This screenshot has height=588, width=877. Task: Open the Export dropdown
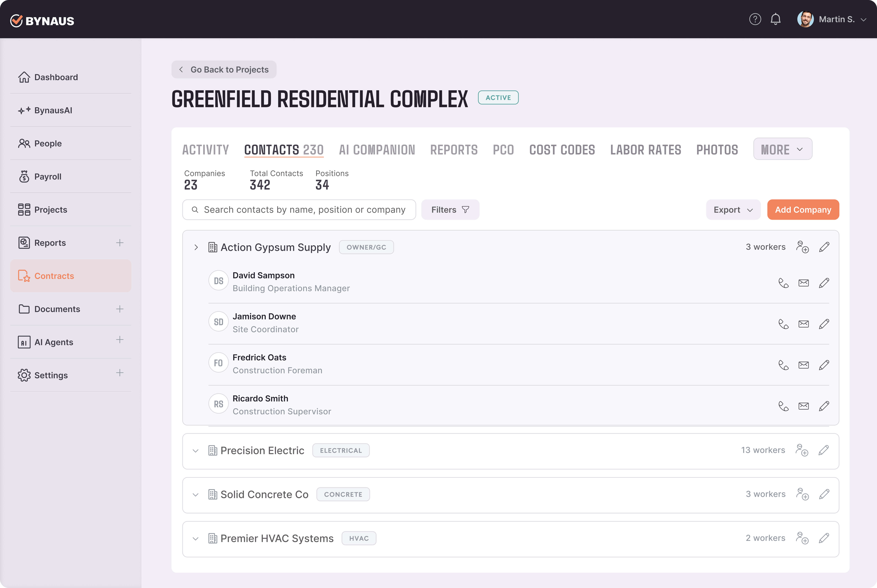pos(733,210)
